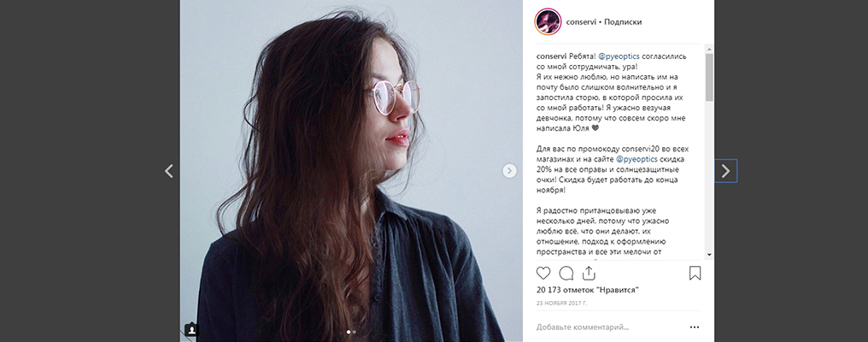Go to the next post with the right arrow
Image resolution: width=868 pixels, height=342 pixels.
click(x=725, y=171)
